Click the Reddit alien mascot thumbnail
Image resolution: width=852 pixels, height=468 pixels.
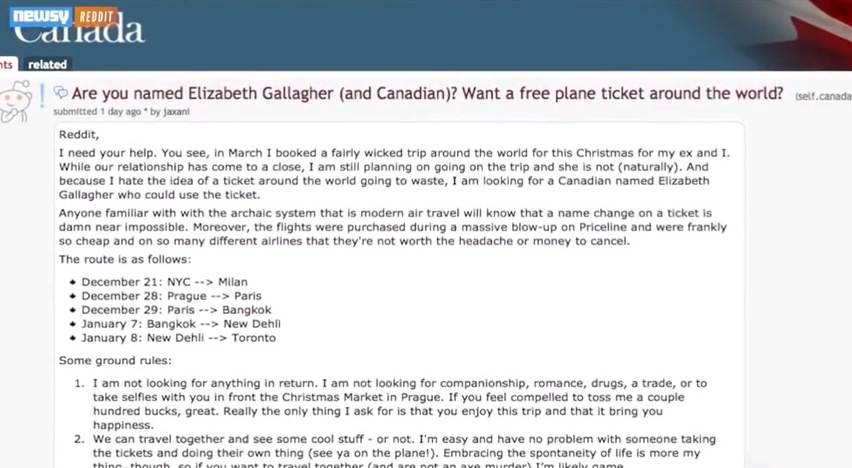[15, 102]
